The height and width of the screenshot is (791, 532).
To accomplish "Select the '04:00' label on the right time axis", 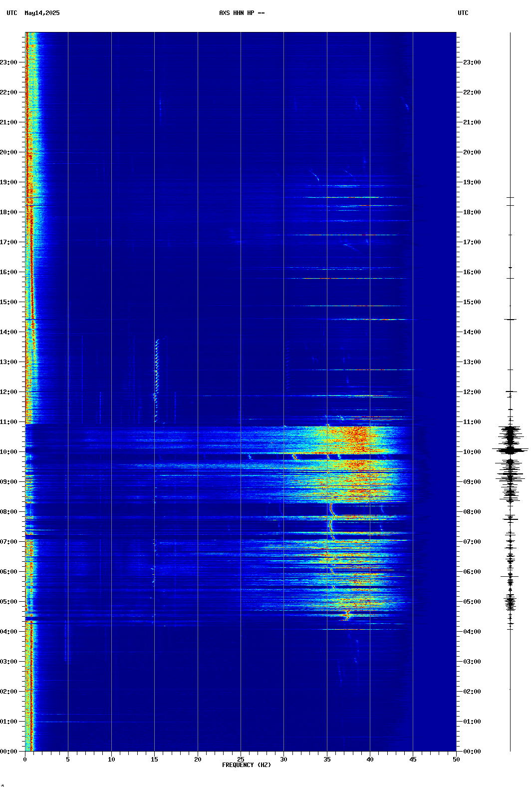I will point(472,632).
